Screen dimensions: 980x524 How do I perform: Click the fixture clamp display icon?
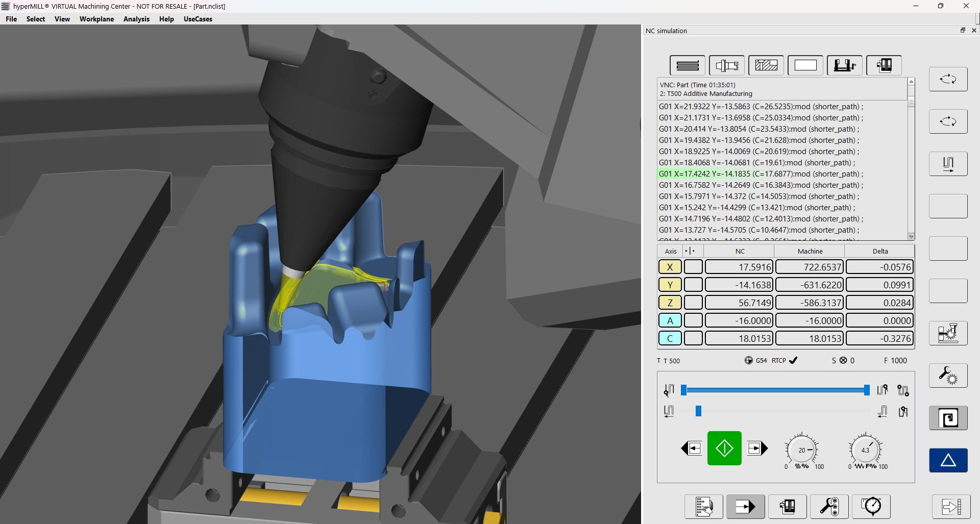coord(845,65)
